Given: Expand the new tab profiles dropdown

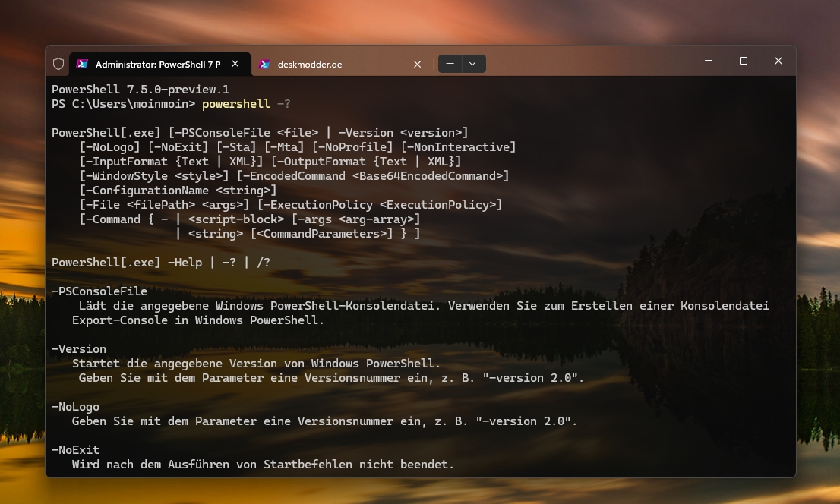Looking at the screenshot, I should (x=472, y=64).
